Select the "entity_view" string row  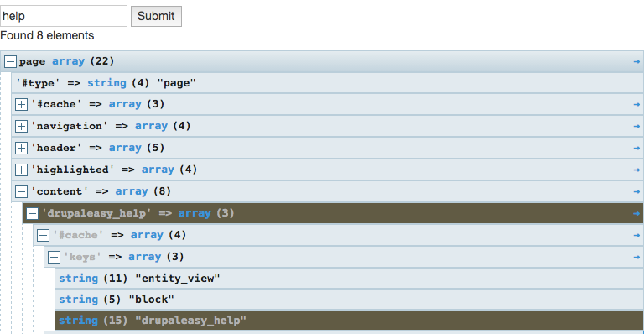tap(349, 279)
